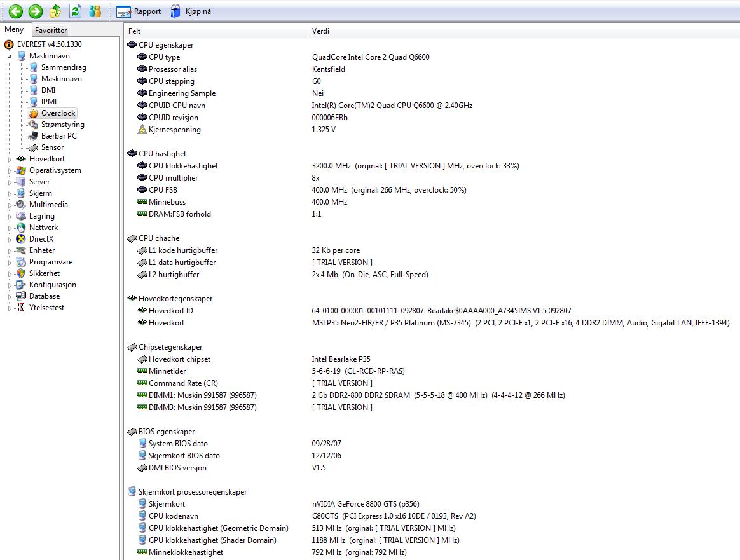Open the Bærbar PC laptop icon

(33, 136)
